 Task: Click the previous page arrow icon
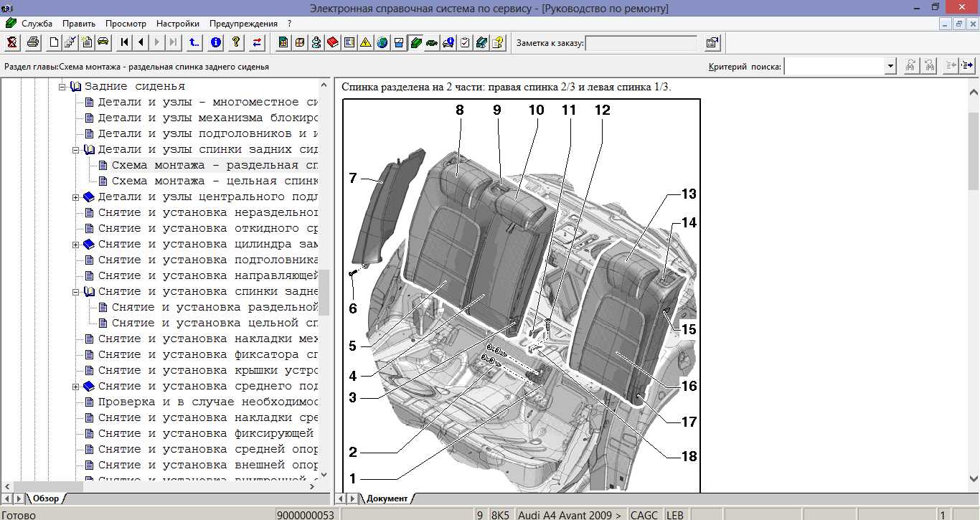[141, 42]
